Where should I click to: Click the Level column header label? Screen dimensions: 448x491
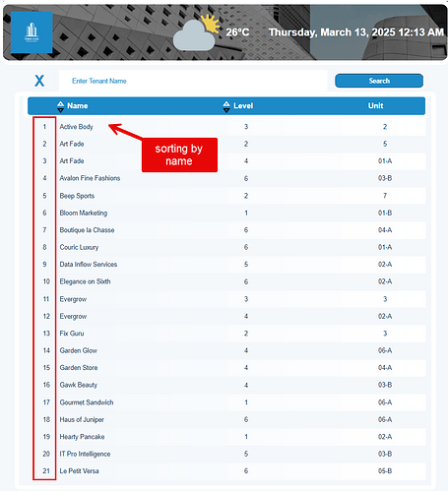coord(243,105)
